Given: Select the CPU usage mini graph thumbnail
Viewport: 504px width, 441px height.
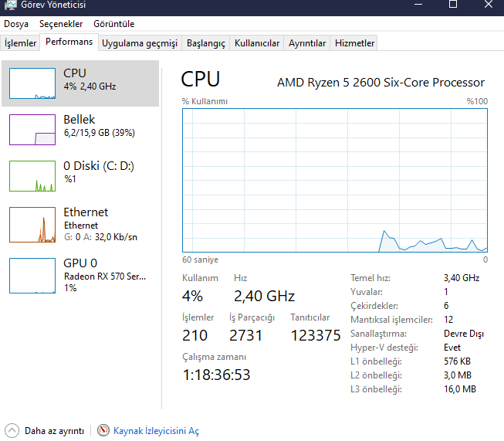Looking at the screenshot, I should coord(32,83).
